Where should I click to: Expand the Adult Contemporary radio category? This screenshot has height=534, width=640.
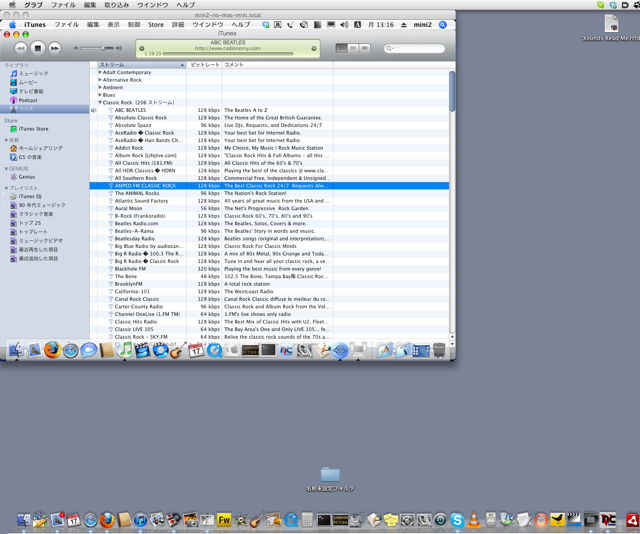pos(100,72)
